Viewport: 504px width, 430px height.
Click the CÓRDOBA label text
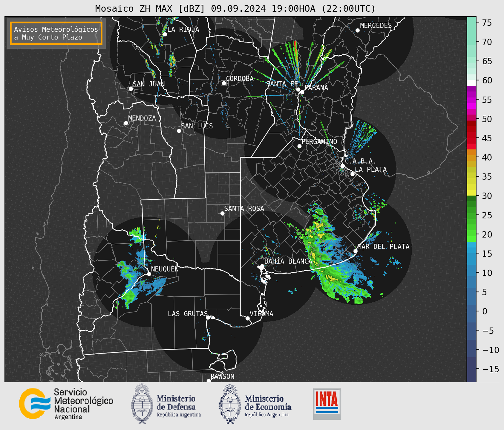(x=240, y=79)
